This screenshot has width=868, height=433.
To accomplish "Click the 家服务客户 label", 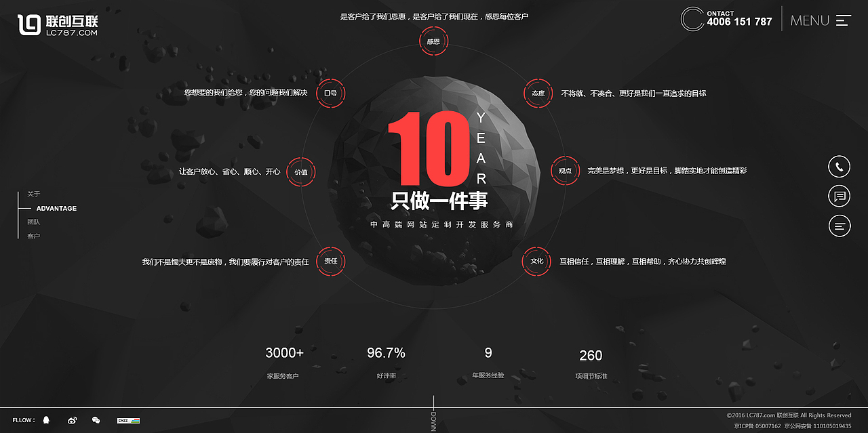I will point(283,375).
